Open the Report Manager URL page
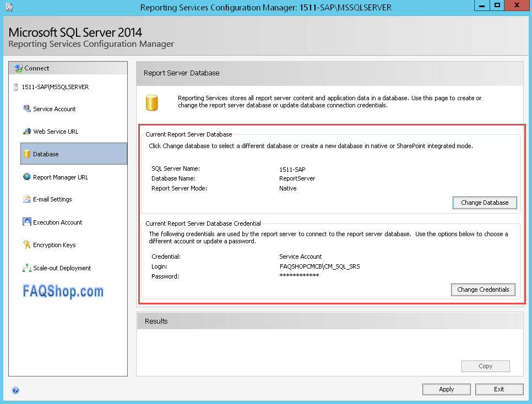 [25, 176]
